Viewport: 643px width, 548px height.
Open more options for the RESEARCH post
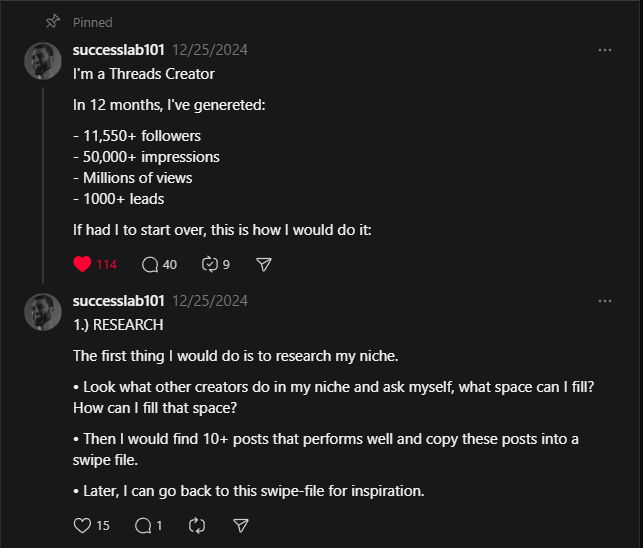coord(605,301)
